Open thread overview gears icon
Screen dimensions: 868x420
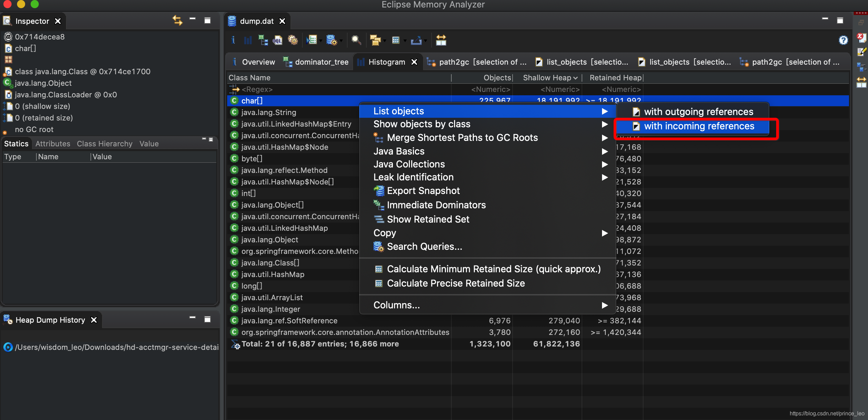pos(293,41)
